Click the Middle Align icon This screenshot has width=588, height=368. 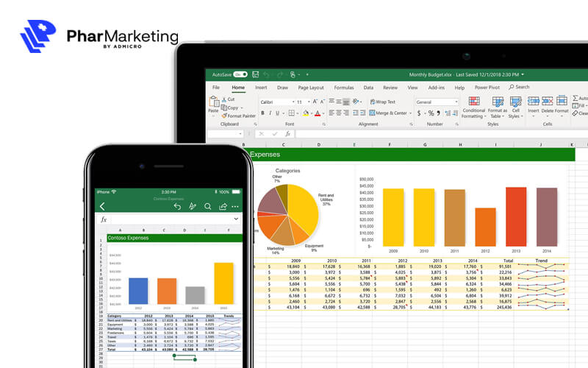(339, 102)
